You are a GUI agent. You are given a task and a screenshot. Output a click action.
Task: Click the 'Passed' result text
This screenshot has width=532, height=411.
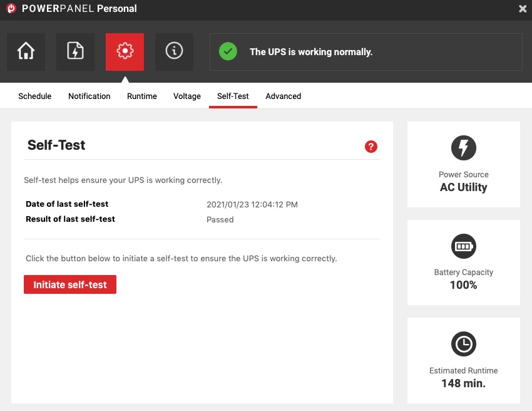click(x=220, y=219)
